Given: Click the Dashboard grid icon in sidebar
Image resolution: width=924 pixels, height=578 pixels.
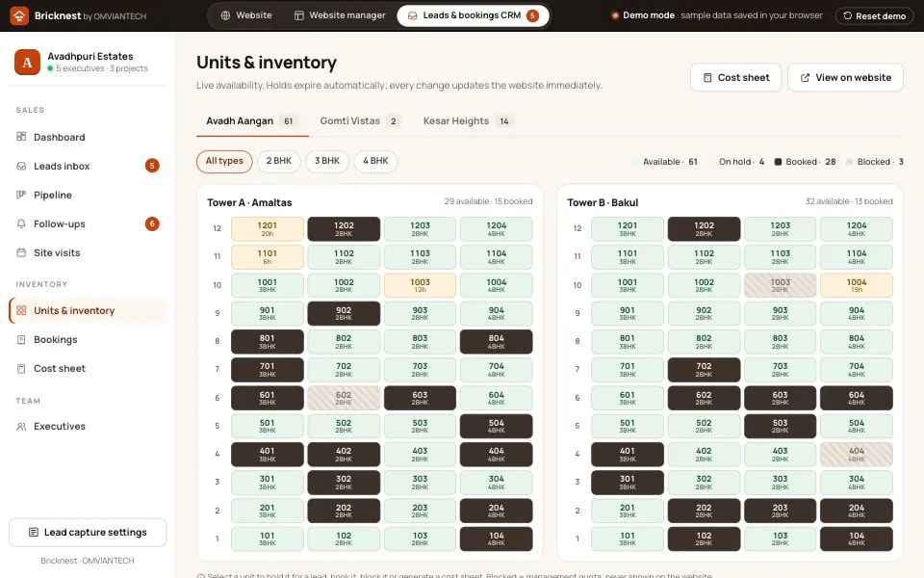Looking at the screenshot, I should coord(21,136).
